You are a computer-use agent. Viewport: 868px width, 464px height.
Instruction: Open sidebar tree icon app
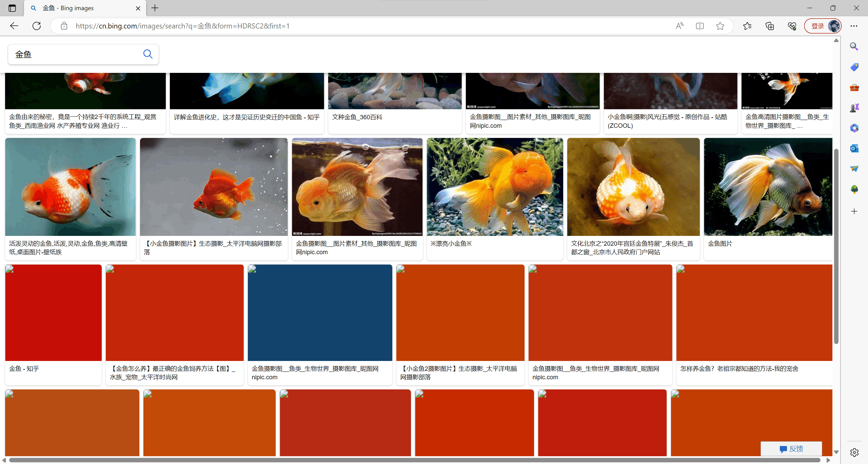point(854,189)
